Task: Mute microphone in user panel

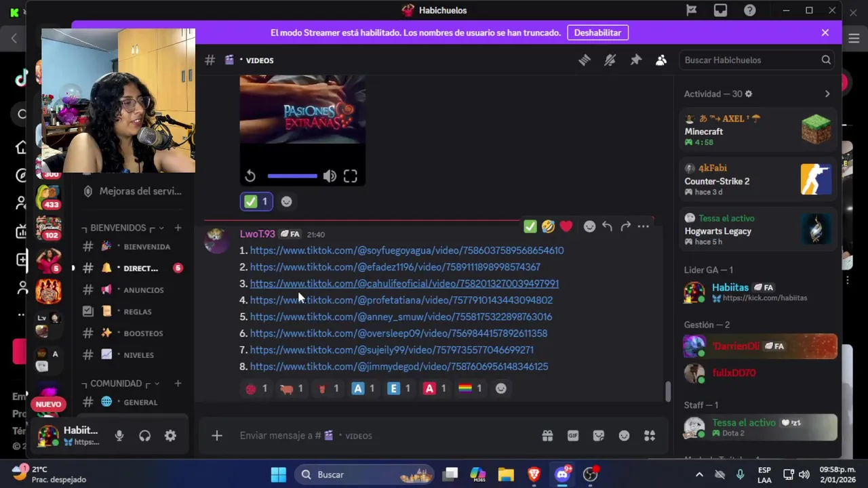Action: coord(119,436)
